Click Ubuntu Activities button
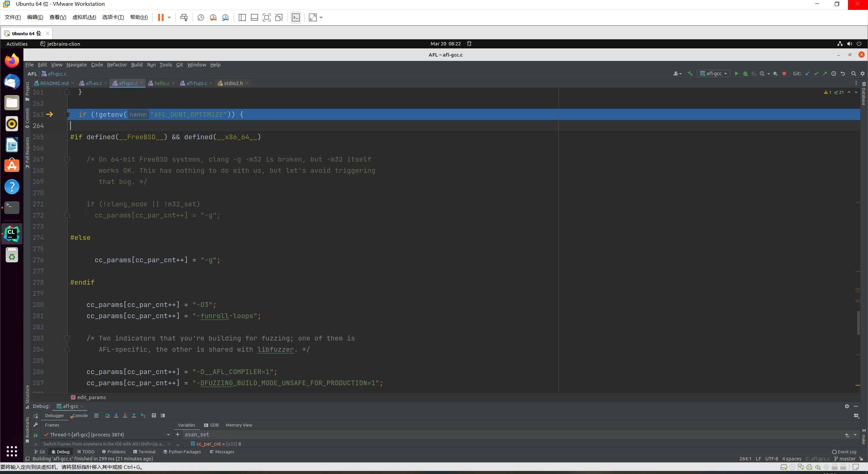The width and height of the screenshot is (868, 474). (x=17, y=44)
